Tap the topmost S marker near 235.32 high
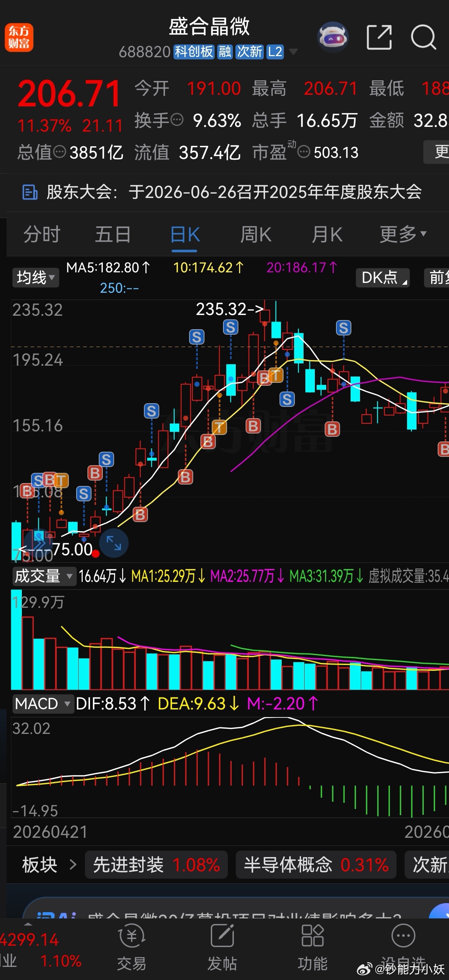The height and width of the screenshot is (980, 449). pos(230,327)
